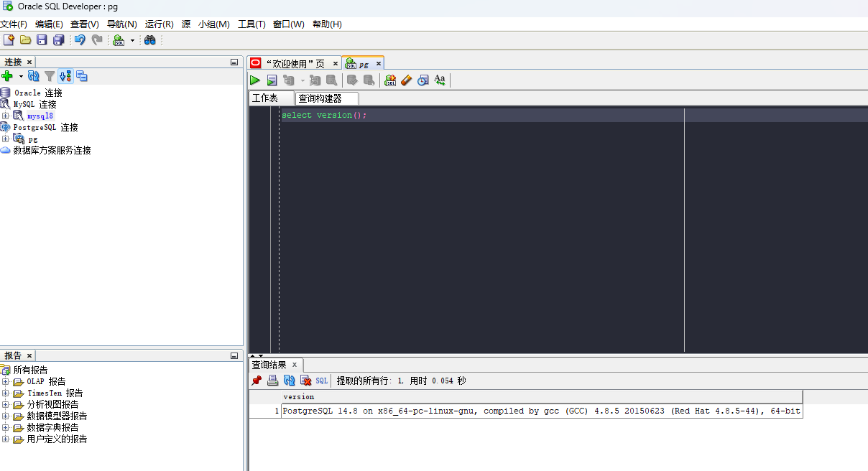Click the Save icon in main toolbar
This screenshot has height=471, width=868.
pos(42,40)
